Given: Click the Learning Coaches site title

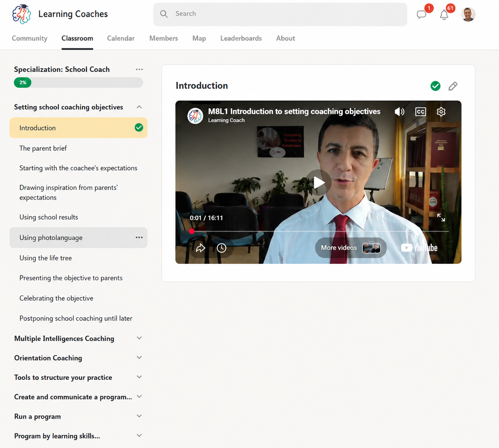Looking at the screenshot, I should 73,14.
